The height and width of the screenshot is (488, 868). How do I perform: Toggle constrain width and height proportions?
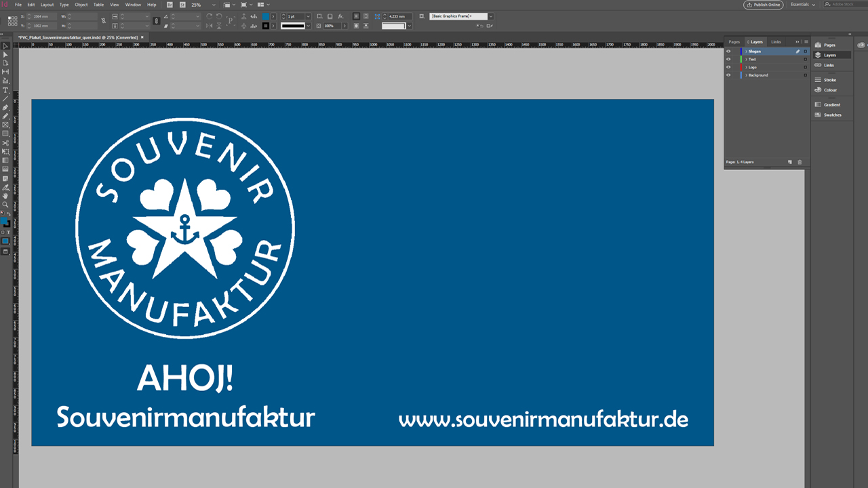pos(104,20)
